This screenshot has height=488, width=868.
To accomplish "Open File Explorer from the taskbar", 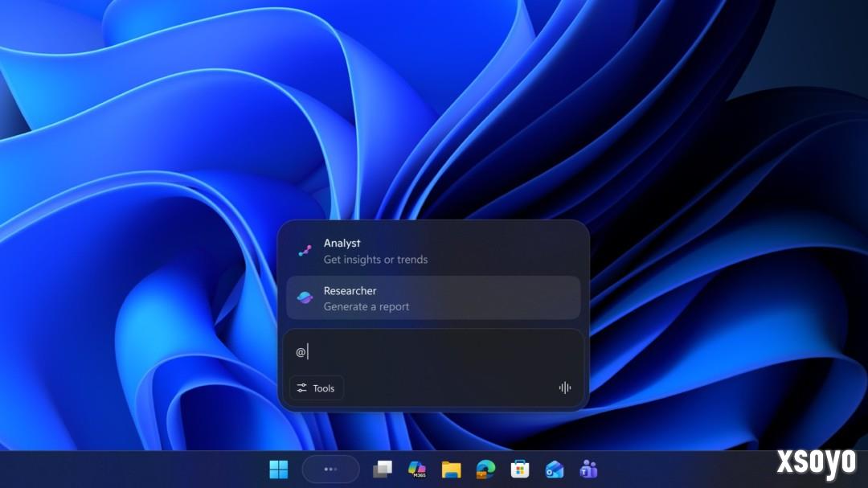I will pyautogui.click(x=452, y=468).
